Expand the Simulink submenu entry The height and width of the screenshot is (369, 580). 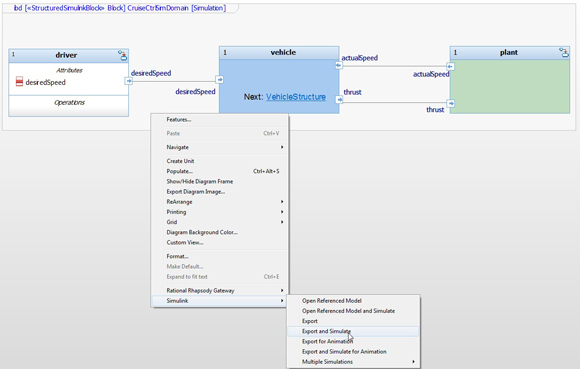tap(220, 301)
